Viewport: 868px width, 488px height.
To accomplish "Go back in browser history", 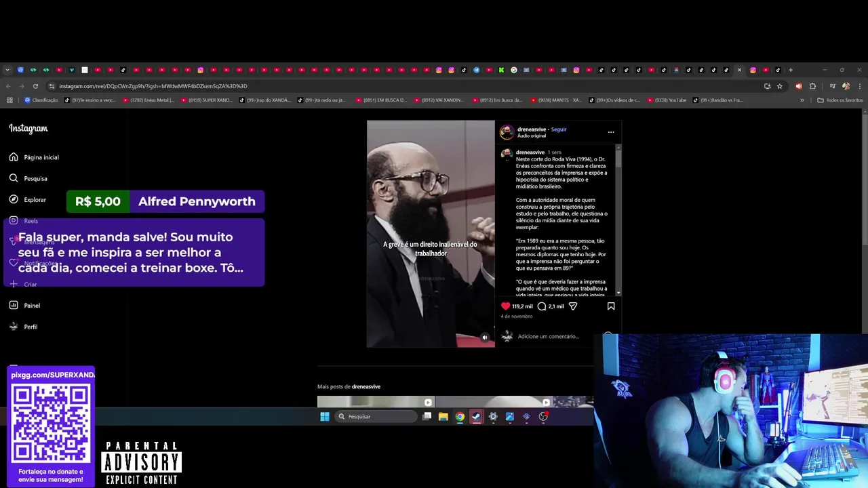I will tap(8, 86).
